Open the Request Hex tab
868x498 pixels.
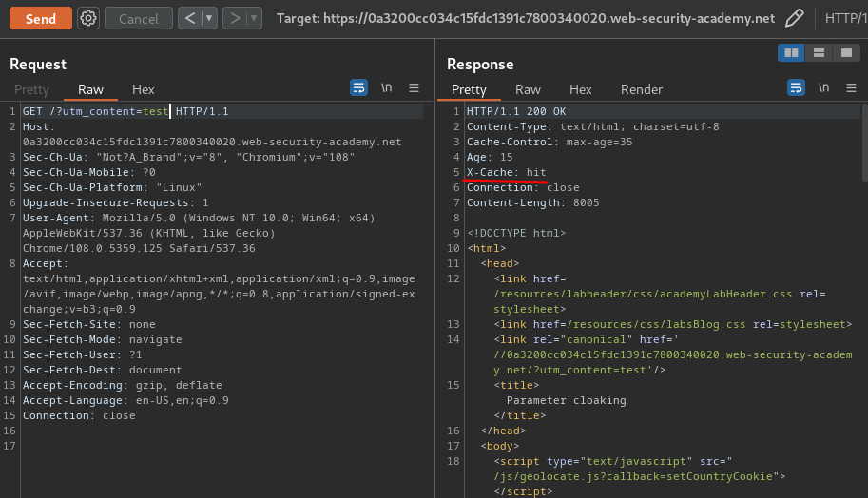point(143,89)
